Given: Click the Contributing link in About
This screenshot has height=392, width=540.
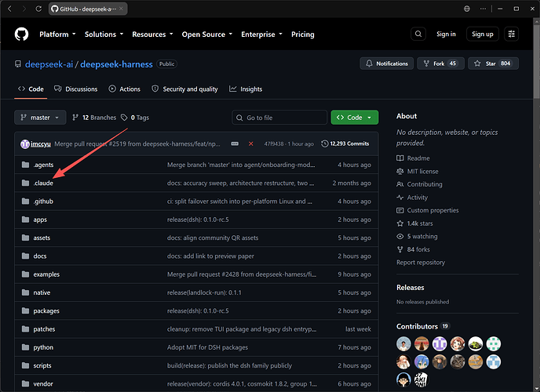Looking at the screenshot, I should pos(425,184).
